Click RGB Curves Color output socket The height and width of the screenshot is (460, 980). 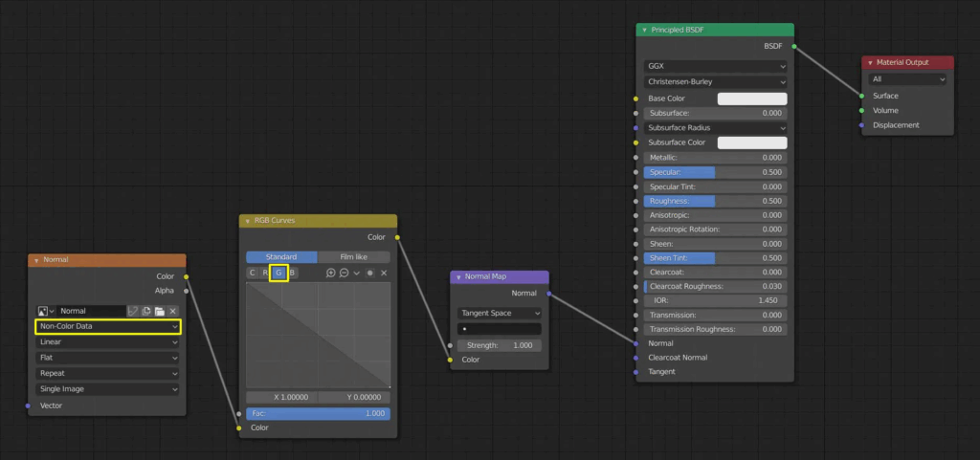[x=397, y=237]
